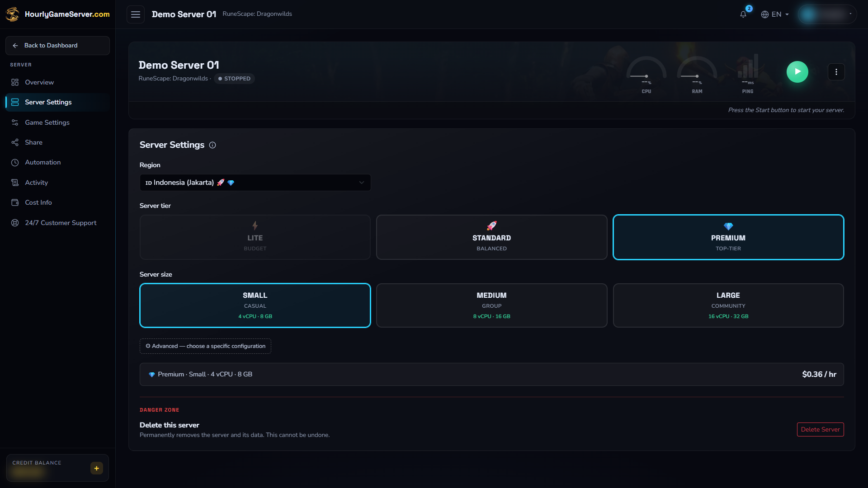Screen dimensions: 868x488
Task: Open the Share page
Action: [x=57, y=142]
